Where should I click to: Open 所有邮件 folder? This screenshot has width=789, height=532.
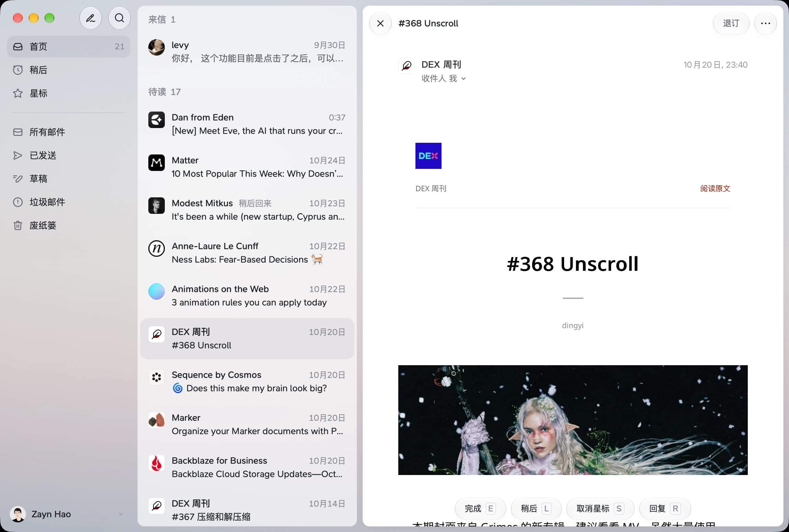coord(69,132)
